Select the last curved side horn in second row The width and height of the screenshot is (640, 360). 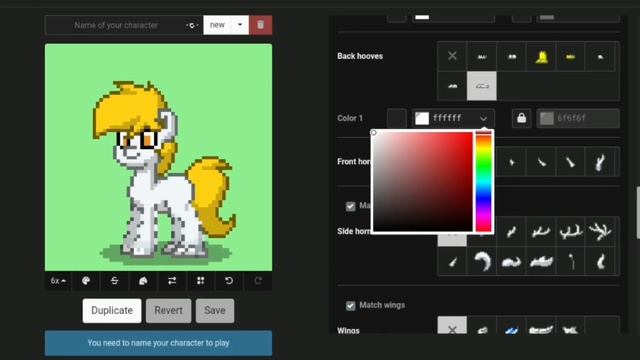(600, 262)
